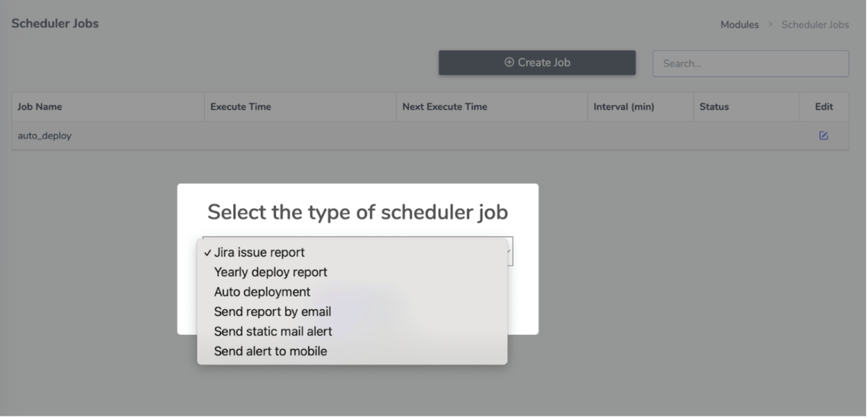The height and width of the screenshot is (418, 868).
Task: Select Send report by email option
Action: point(272,312)
